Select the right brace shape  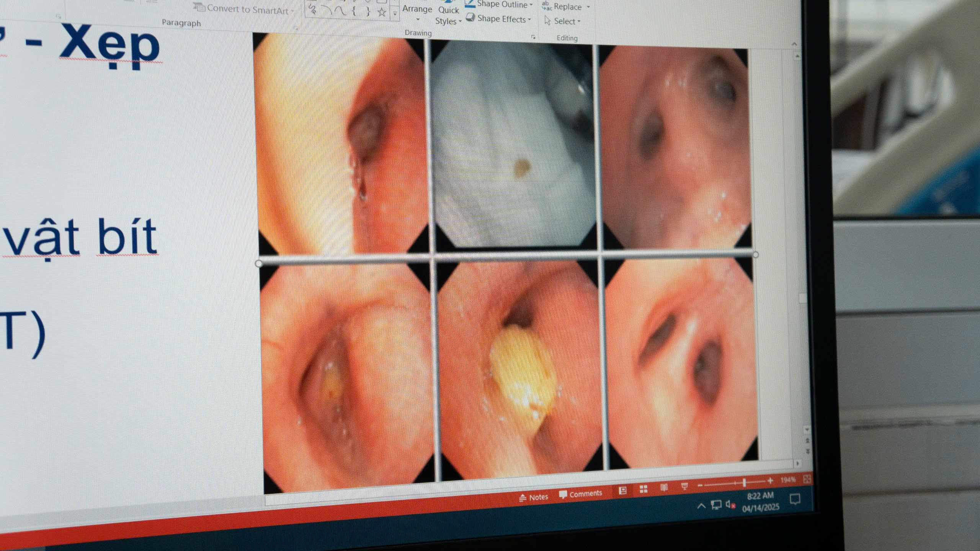pyautogui.click(x=368, y=12)
